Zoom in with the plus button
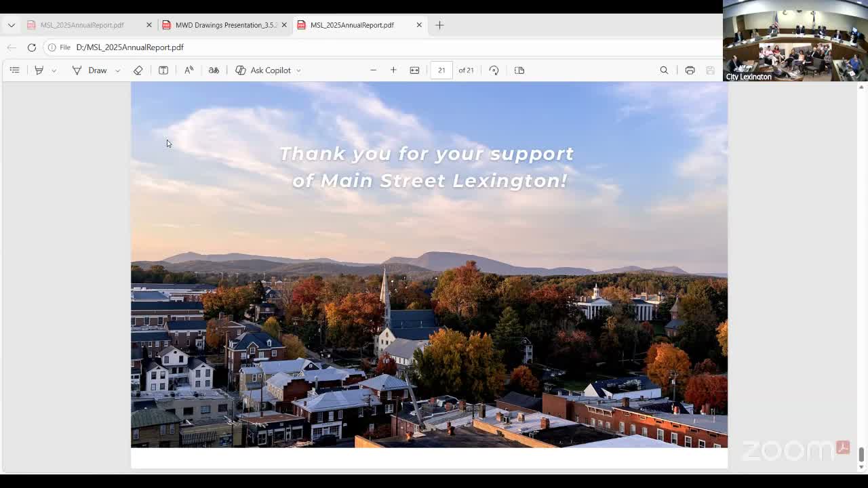Screen dimensions: 868x488 click(393, 70)
